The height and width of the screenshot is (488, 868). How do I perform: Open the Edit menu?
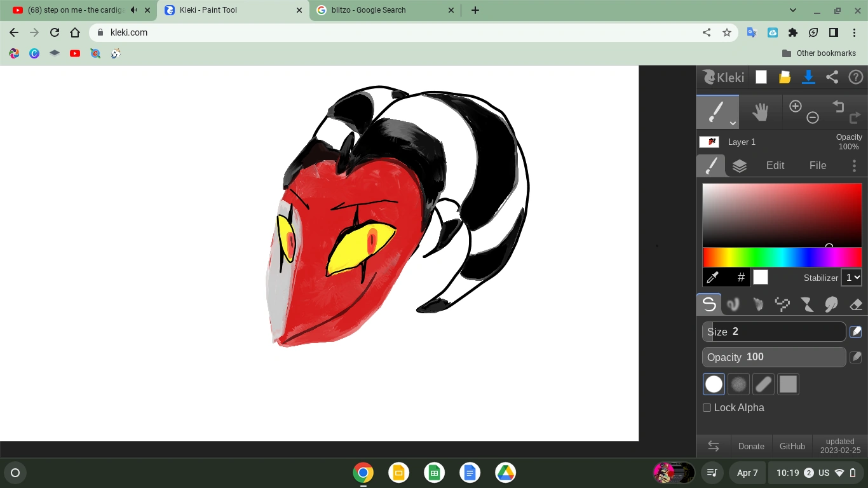pos(775,165)
